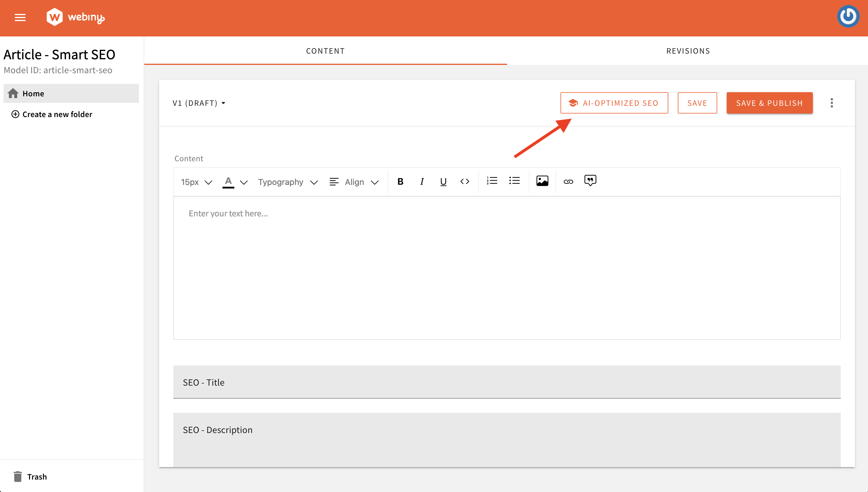Open the three-dot options menu
868x492 pixels.
[832, 103]
